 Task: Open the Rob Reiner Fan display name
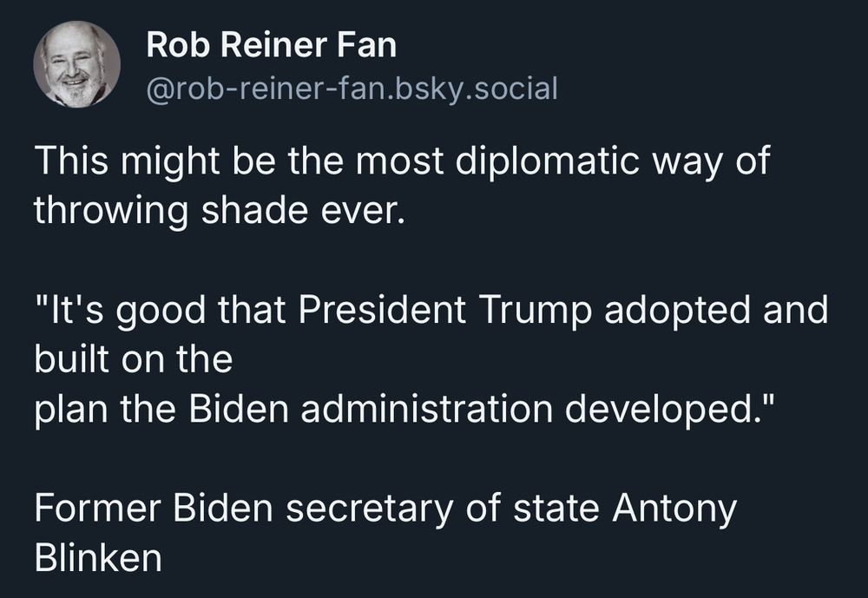click(271, 45)
